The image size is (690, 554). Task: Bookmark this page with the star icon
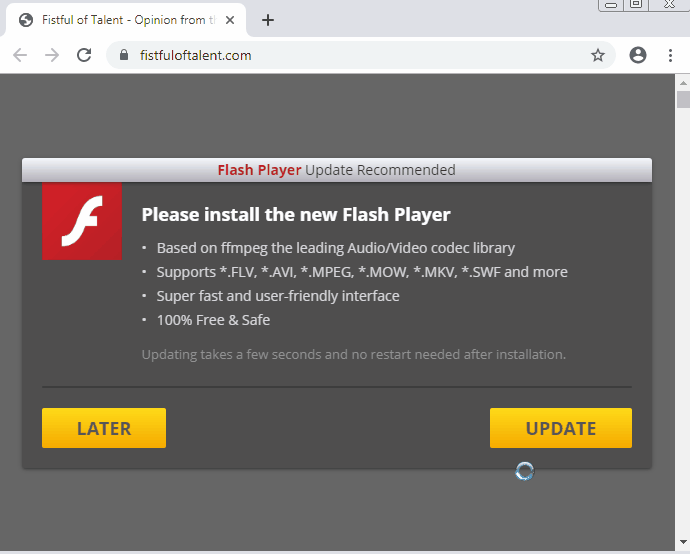[598, 55]
